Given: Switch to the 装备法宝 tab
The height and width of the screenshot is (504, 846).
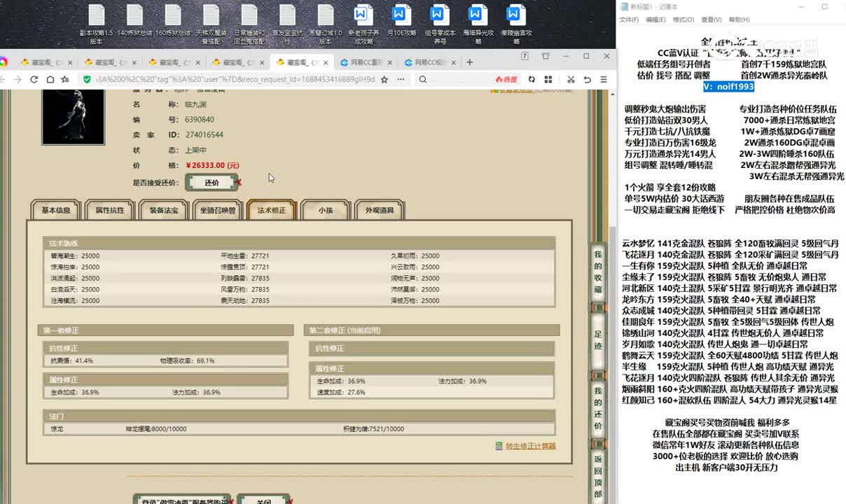Looking at the screenshot, I should point(164,210).
